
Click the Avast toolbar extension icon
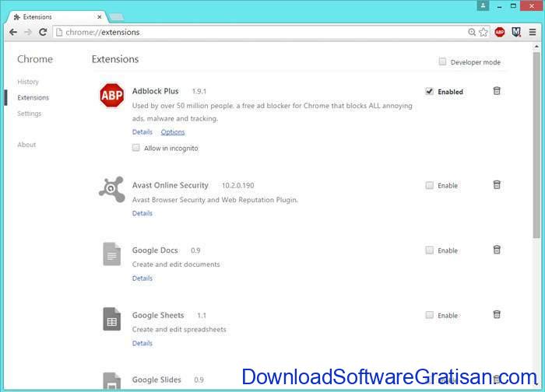(516, 33)
